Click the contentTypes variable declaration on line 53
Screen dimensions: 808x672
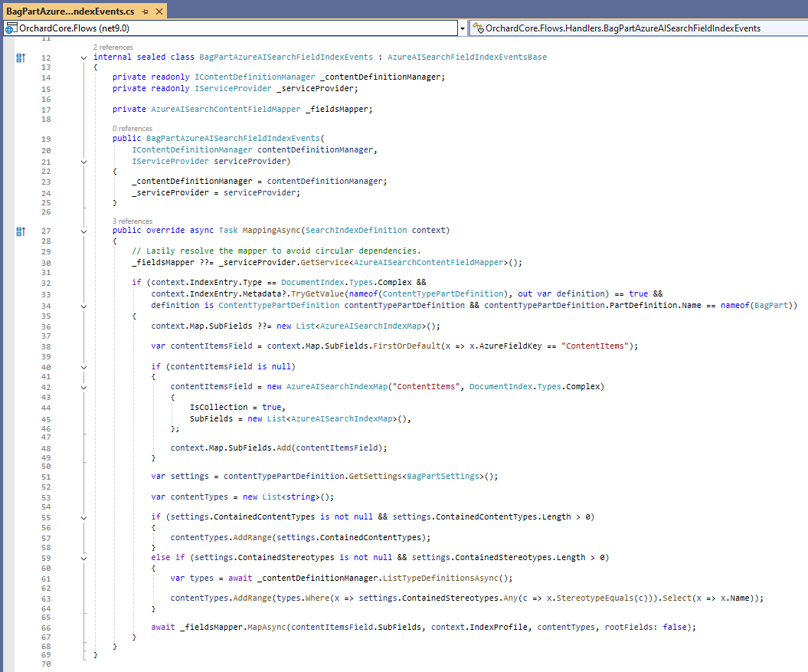coord(199,497)
